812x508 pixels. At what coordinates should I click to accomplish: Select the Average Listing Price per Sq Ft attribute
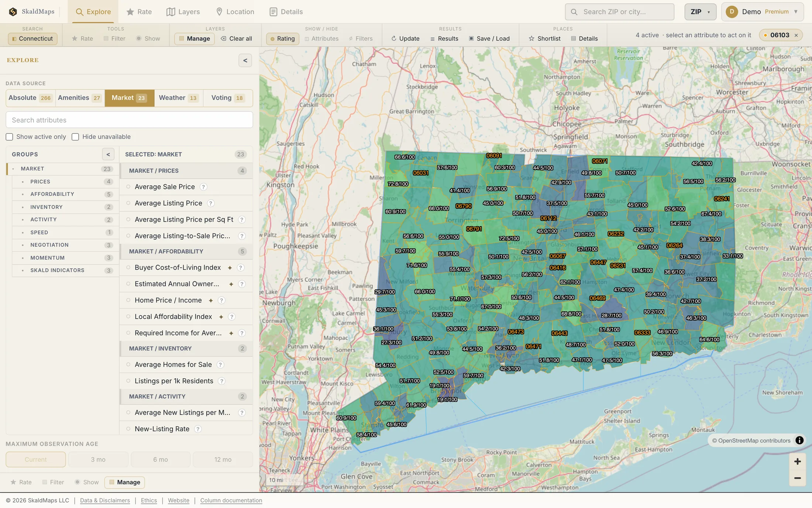coord(186,219)
